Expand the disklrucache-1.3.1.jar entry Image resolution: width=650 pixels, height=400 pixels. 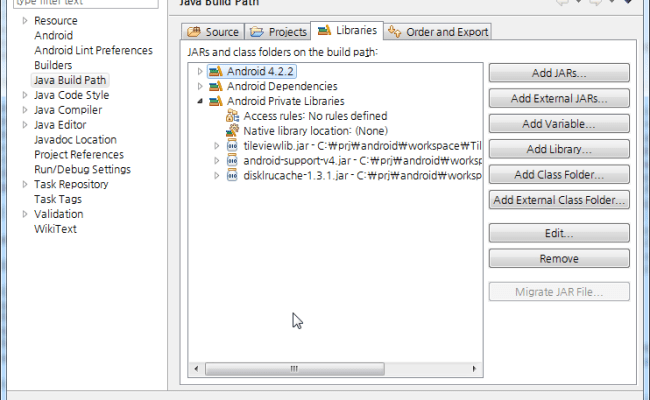216,176
